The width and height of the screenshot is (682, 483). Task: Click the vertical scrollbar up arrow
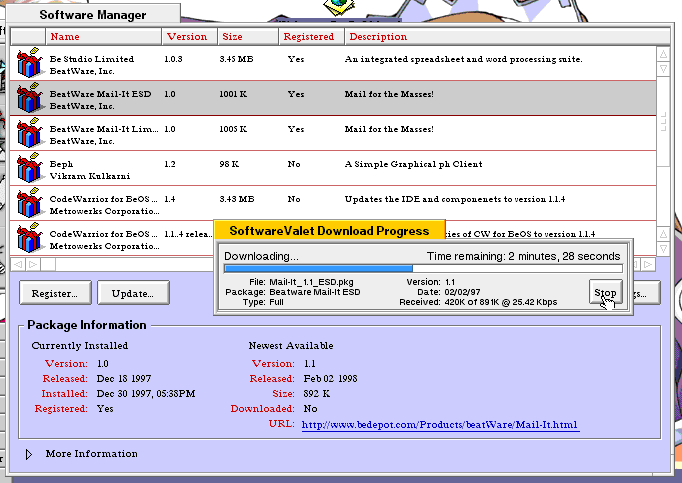click(664, 53)
